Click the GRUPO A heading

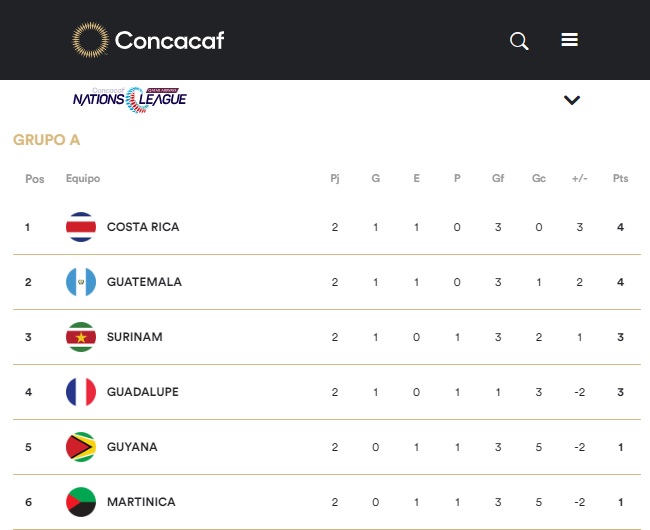[46, 140]
